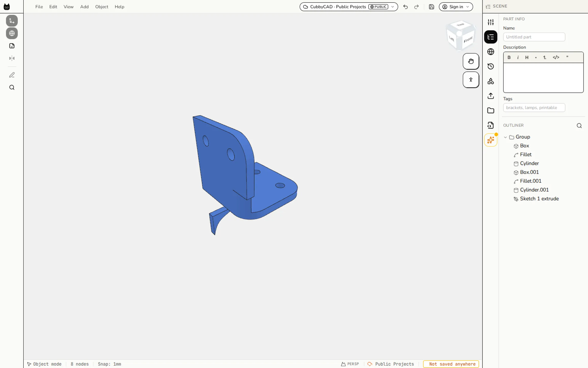Toggle bold in description editor
588x368 pixels.
tap(509, 57)
